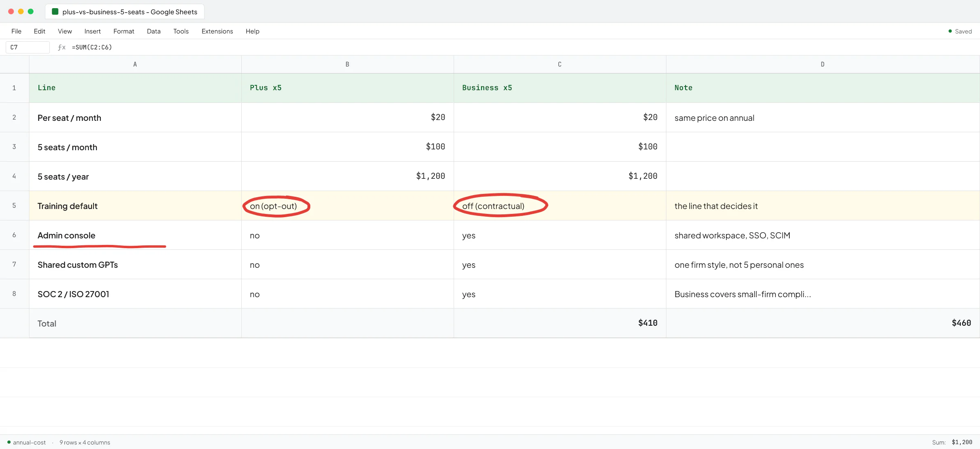Select the 'Per seat / month' cell
Screen dimensions: 980x449
point(135,118)
